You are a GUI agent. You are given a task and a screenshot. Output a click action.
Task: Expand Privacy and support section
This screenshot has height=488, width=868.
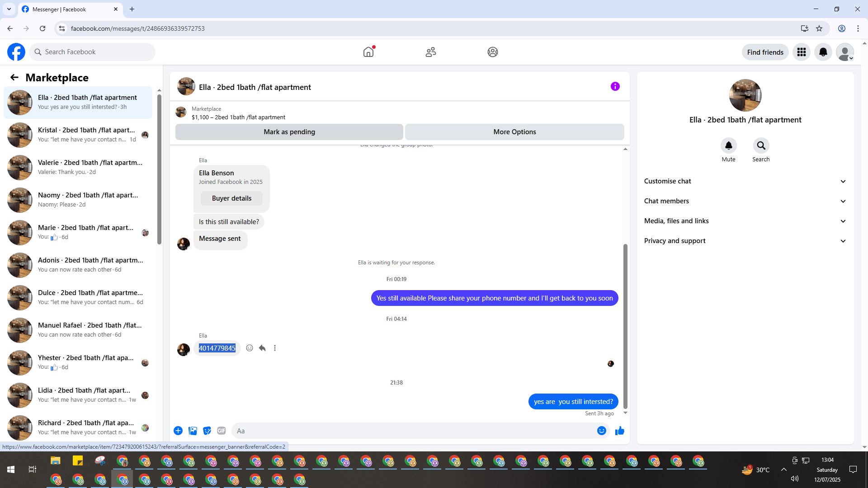[745, 241]
